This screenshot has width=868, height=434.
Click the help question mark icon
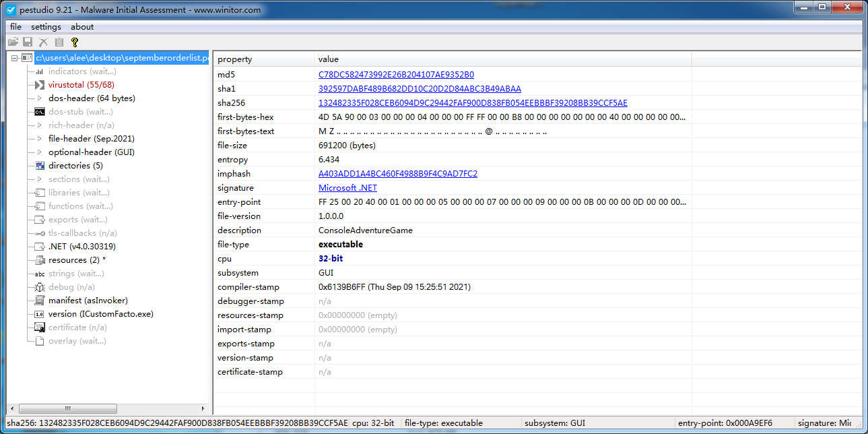click(75, 42)
